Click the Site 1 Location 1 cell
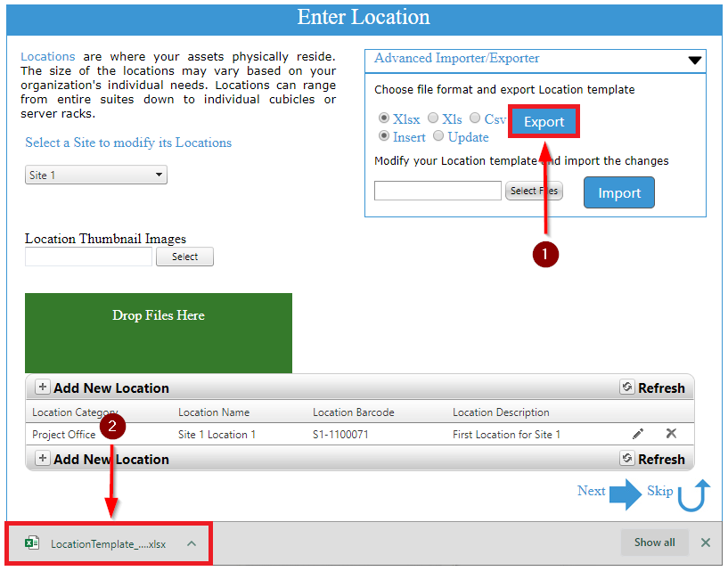Screen dimensions: 728x571 (x=217, y=435)
